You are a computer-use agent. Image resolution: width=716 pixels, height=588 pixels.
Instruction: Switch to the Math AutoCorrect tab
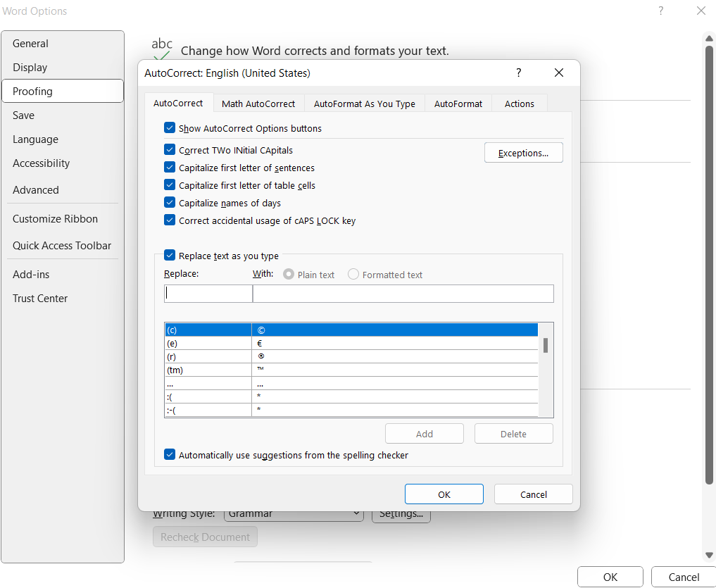pos(258,104)
